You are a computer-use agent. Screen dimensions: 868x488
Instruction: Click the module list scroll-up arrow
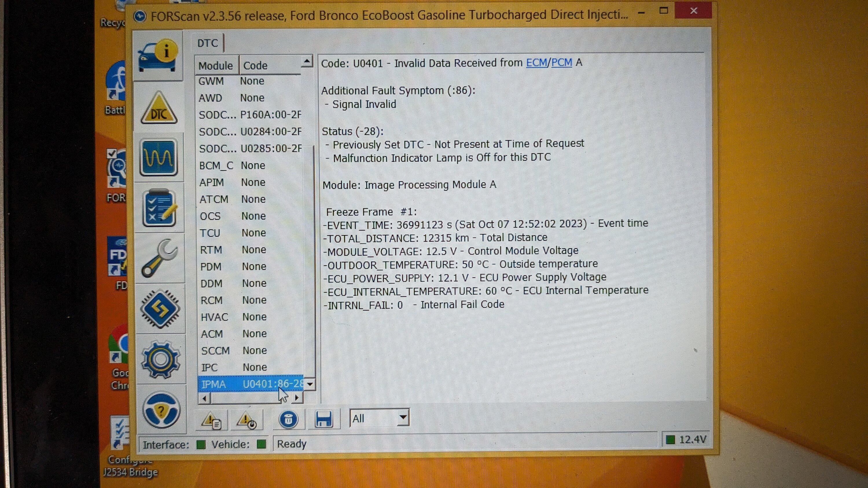(307, 62)
